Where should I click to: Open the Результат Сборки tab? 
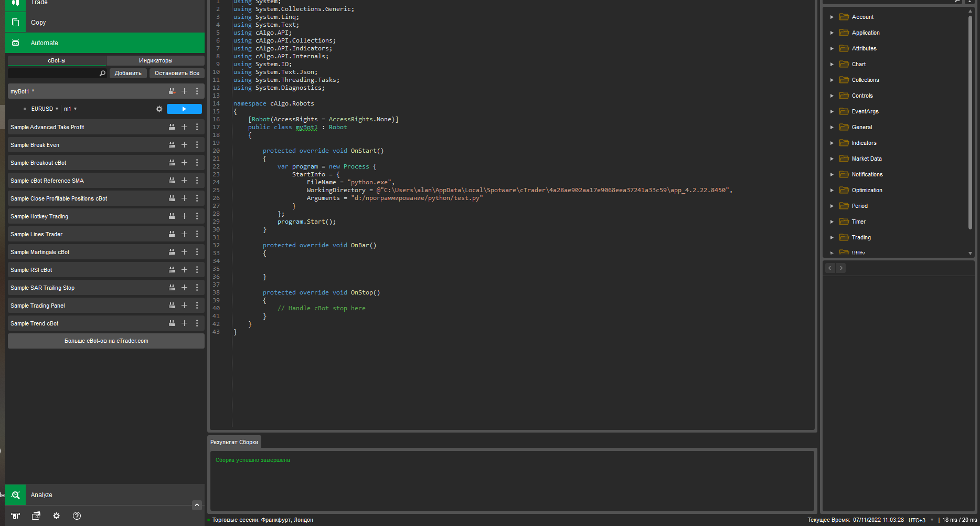[x=234, y=442]
